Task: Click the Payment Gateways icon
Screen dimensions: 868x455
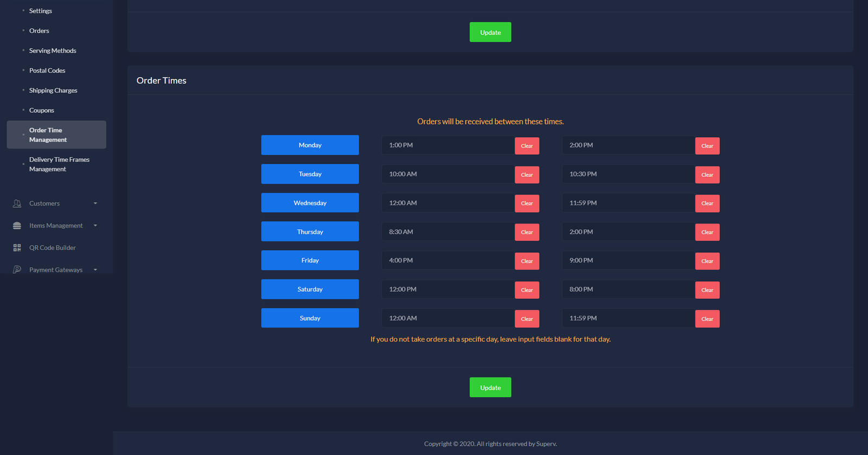Action: (x=17, y=270)
